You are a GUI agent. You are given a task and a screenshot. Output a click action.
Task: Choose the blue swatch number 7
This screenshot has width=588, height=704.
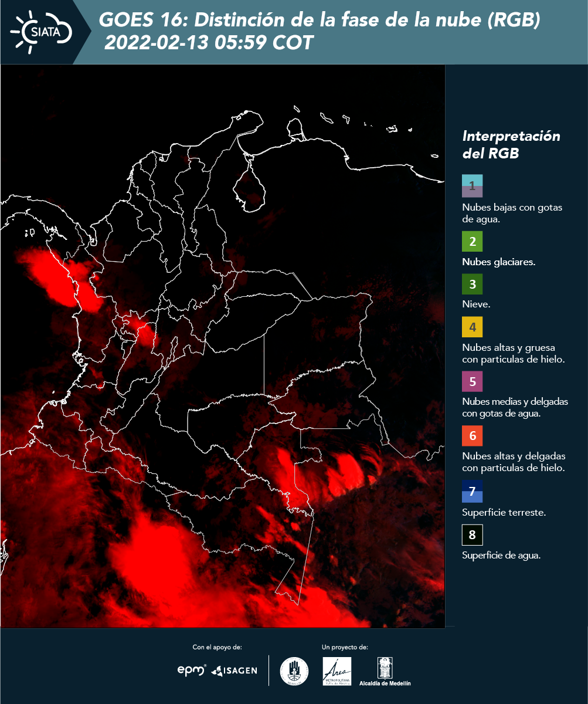472,491
